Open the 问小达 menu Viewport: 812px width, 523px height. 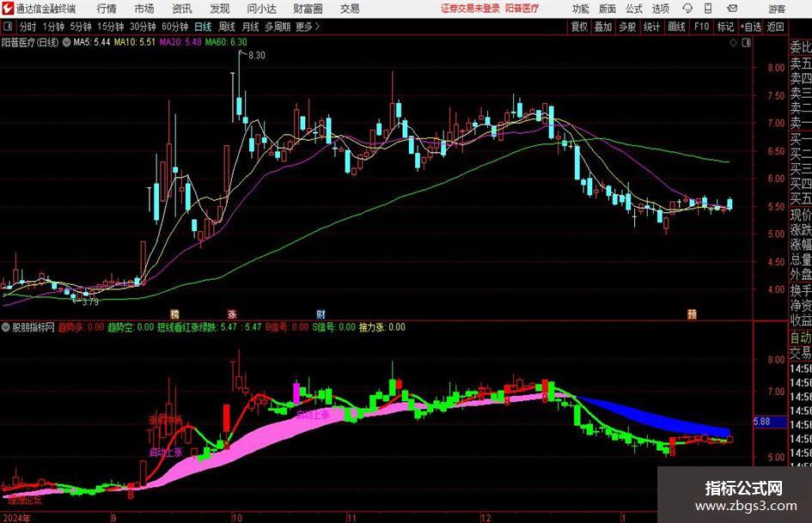[x=261, y=9]
